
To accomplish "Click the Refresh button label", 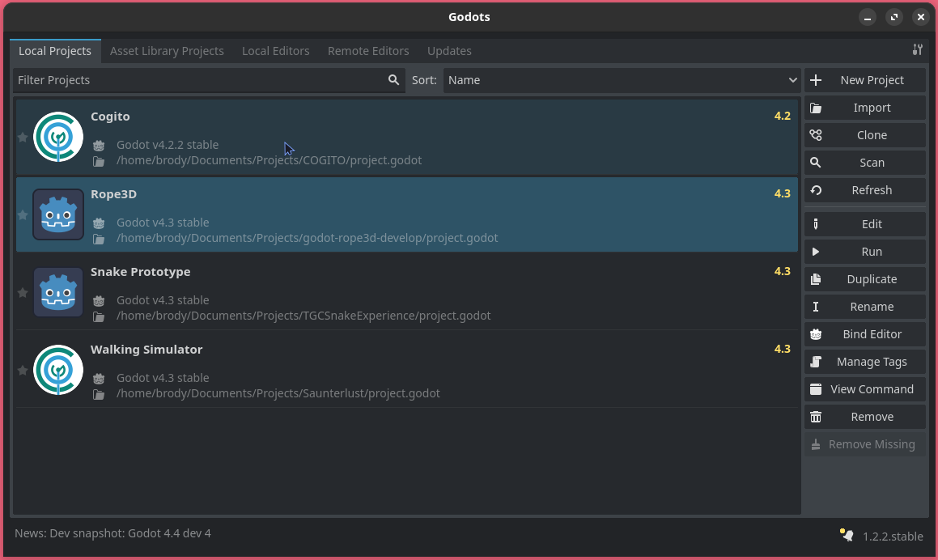I will pos(872,190).
